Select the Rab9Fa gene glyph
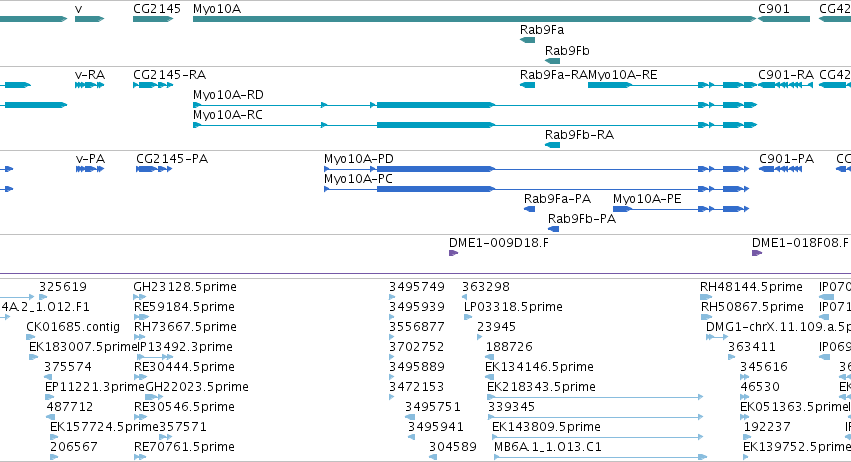851x462 pixels. [527, 40]
